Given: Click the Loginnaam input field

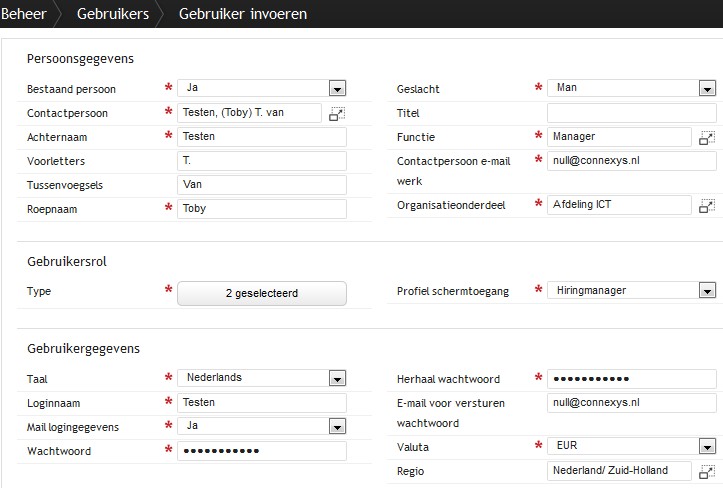Looking at the screenshot, I should tap(262, 403).
